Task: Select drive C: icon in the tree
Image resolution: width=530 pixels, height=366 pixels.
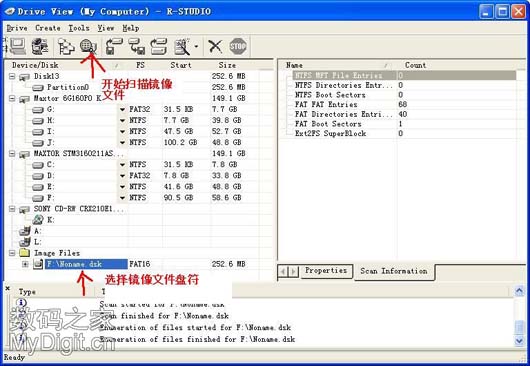Action: [38, 165]
